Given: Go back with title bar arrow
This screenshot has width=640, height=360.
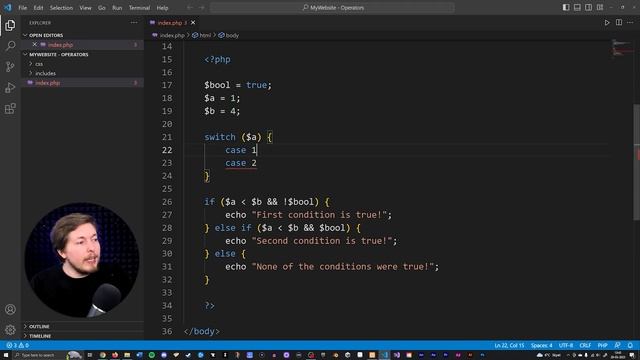Looking at the screenshot, I should tap(190, 7).
